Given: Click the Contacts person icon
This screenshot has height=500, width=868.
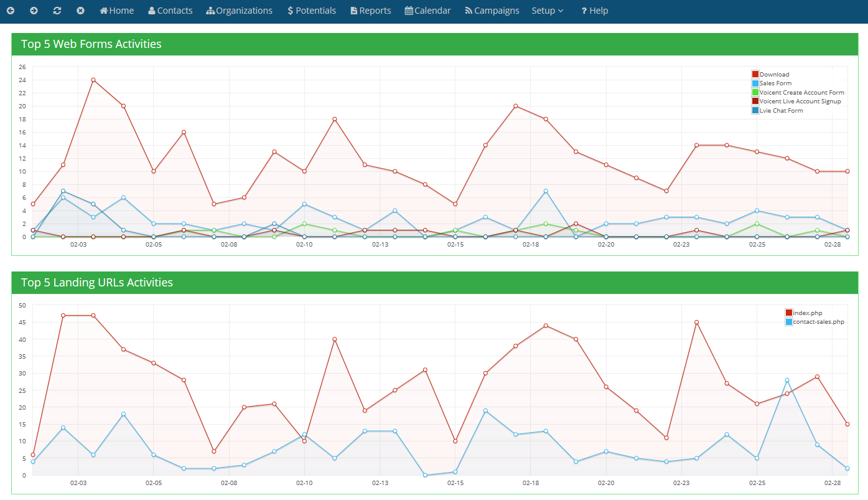Looking at the screenshot, I should click(151, 10).
